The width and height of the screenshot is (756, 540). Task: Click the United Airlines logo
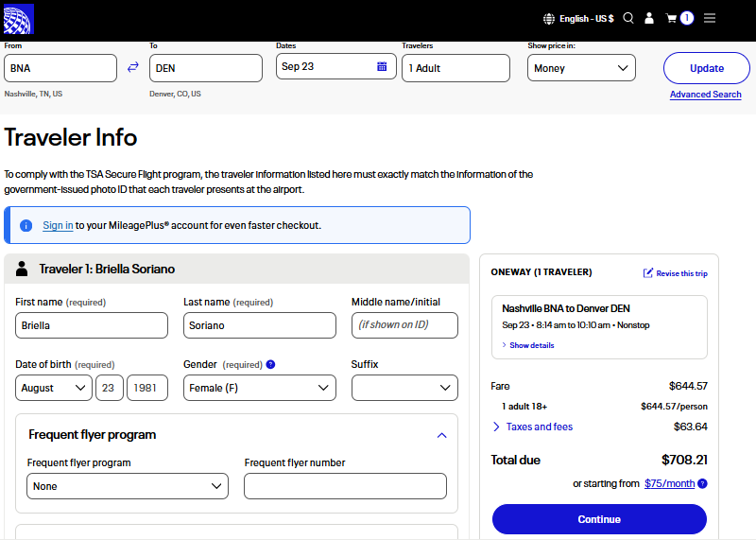point(19,18)
